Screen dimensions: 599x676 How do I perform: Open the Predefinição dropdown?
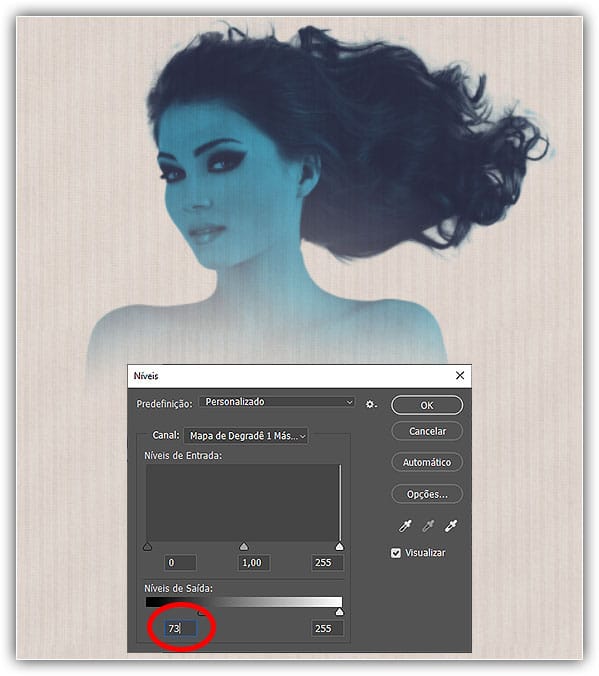click(276, 402)
